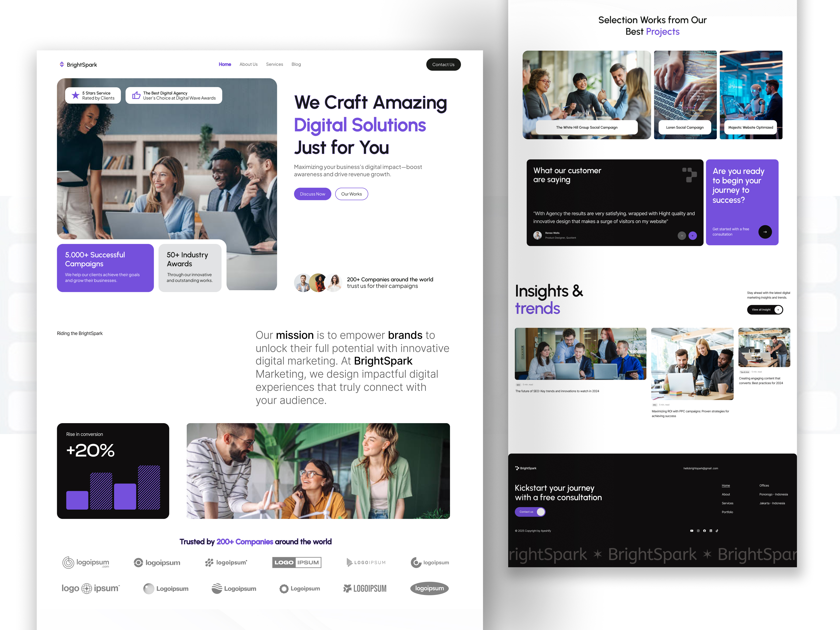Click the Our Works button

[351, 194]
